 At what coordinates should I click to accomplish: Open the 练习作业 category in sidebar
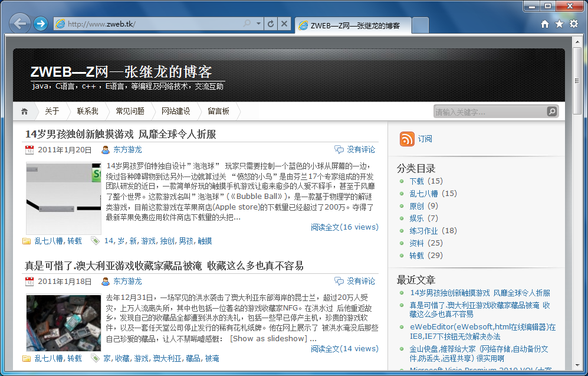(424, 231)
